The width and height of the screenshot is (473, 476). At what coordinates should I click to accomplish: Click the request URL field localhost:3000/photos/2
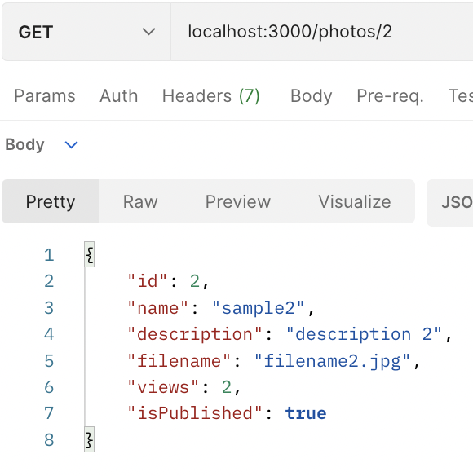click(322, 32)
